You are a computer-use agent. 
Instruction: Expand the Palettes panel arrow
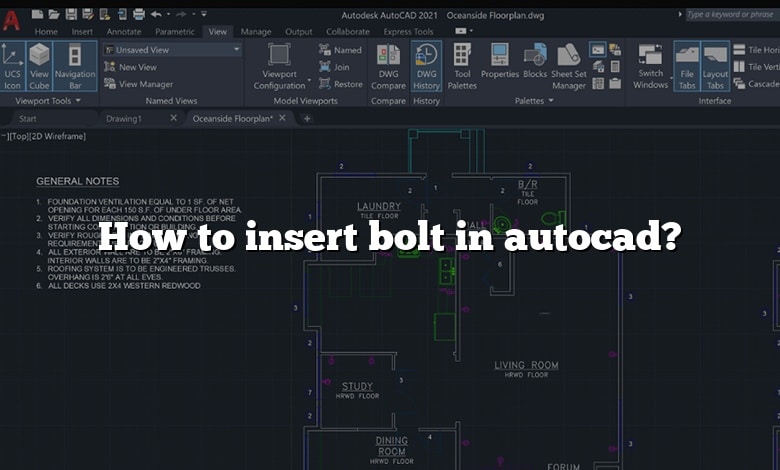click(x=551, y=101)
